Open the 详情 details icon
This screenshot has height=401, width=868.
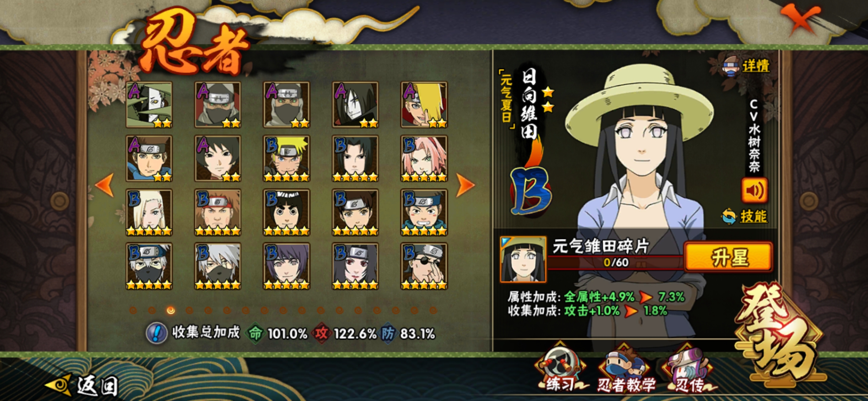745,65
